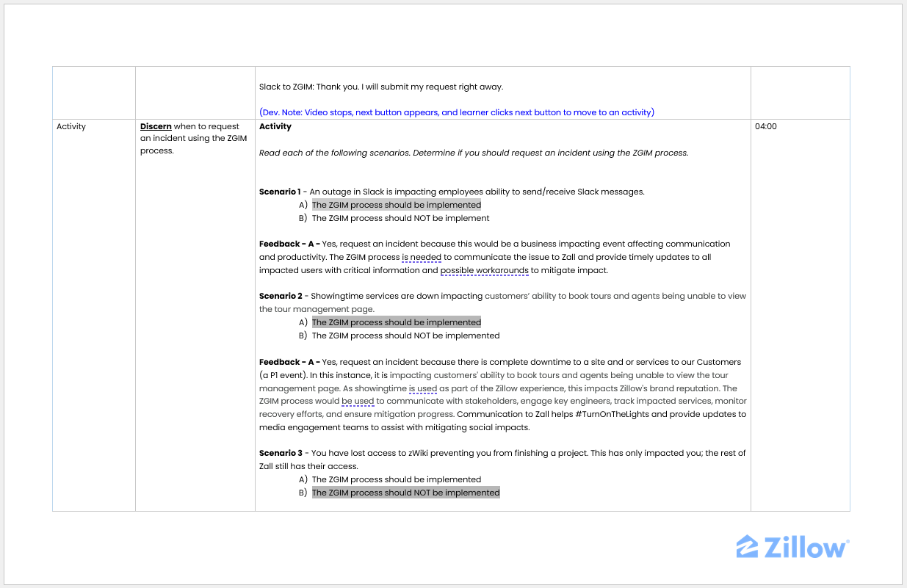Click the "Slack to ZGIM: Thank you" line
Image resolution: width=907 pixels, height=588 pixels.
(x=381, y=87)
